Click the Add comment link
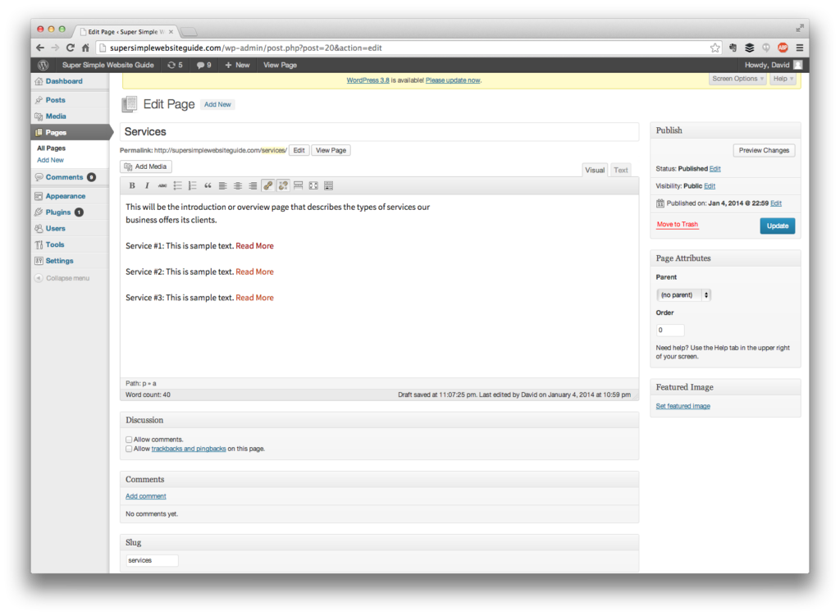This screenshot has width=840, height=616. tap(146, 496)
